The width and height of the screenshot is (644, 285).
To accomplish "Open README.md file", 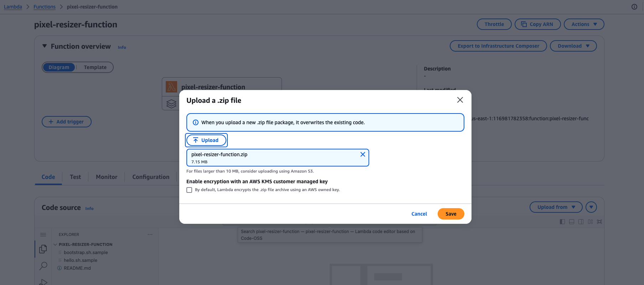I will click(x=77, y=268).
